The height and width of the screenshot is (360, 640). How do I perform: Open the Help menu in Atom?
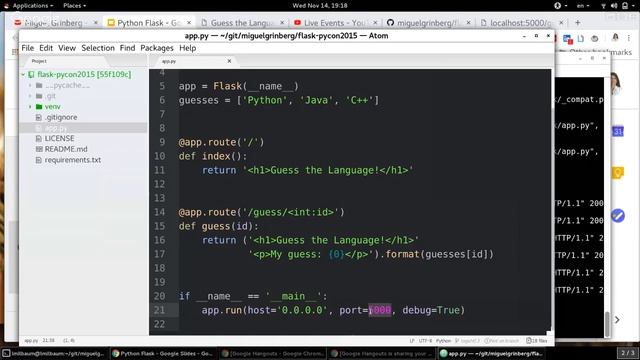pyautogui.click(x=187, y=48)
